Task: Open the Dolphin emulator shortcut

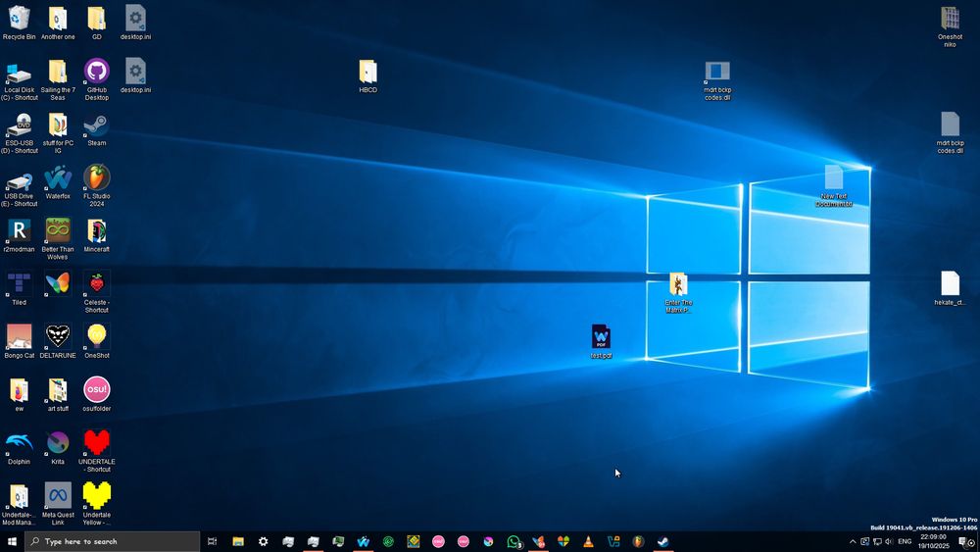Action: pos(19,448)
